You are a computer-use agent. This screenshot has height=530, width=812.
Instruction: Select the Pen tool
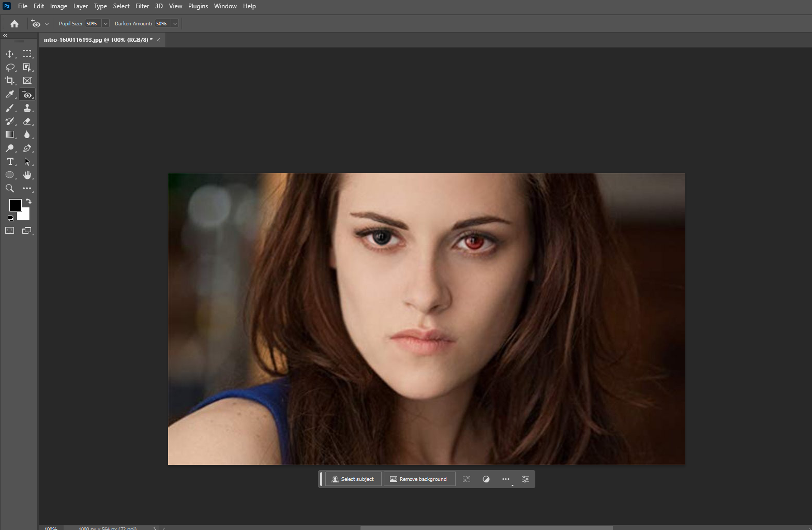coord(27,148)
